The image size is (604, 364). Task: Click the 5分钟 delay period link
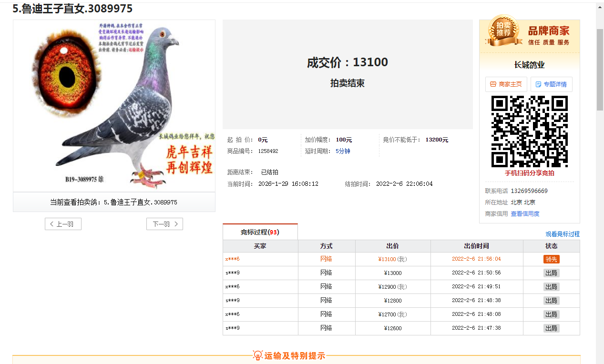[343, 151]
